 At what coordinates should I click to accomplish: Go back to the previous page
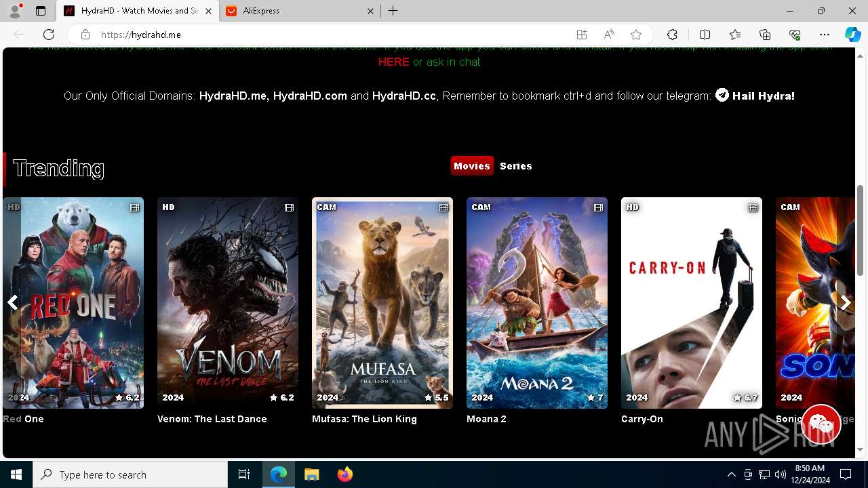click(19, 35)
